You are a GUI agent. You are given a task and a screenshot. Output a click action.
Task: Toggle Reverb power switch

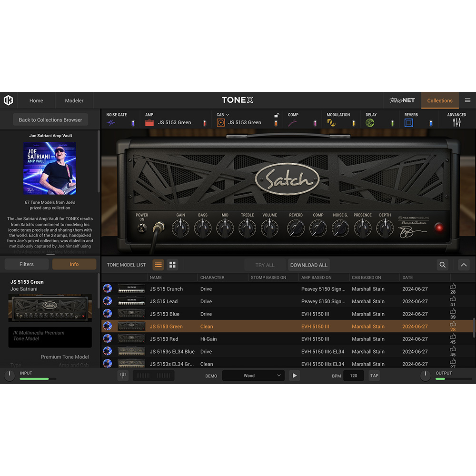tap(431, 123)
